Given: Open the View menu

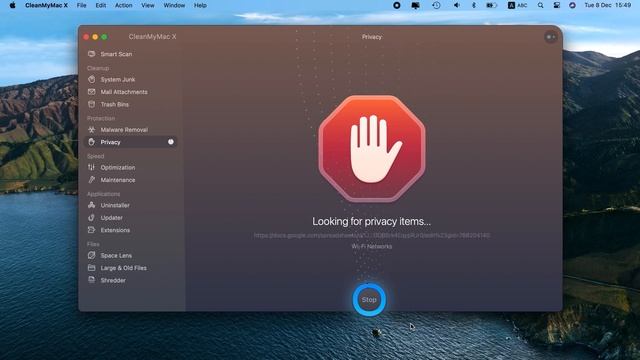Looking at the screenshot, I should tap(147, 5).
